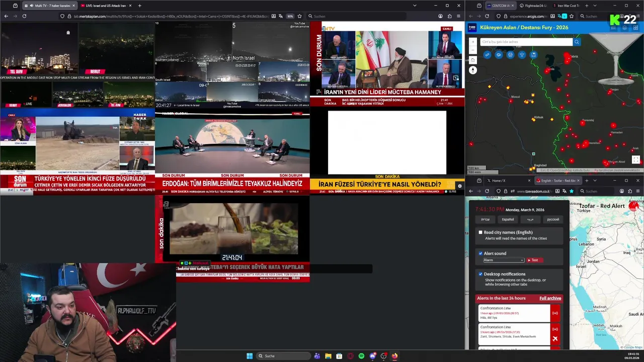This screenshot has height=362, width=644.
Task: Open File Explorer from taskbar
Action: [x=328, y=356]
